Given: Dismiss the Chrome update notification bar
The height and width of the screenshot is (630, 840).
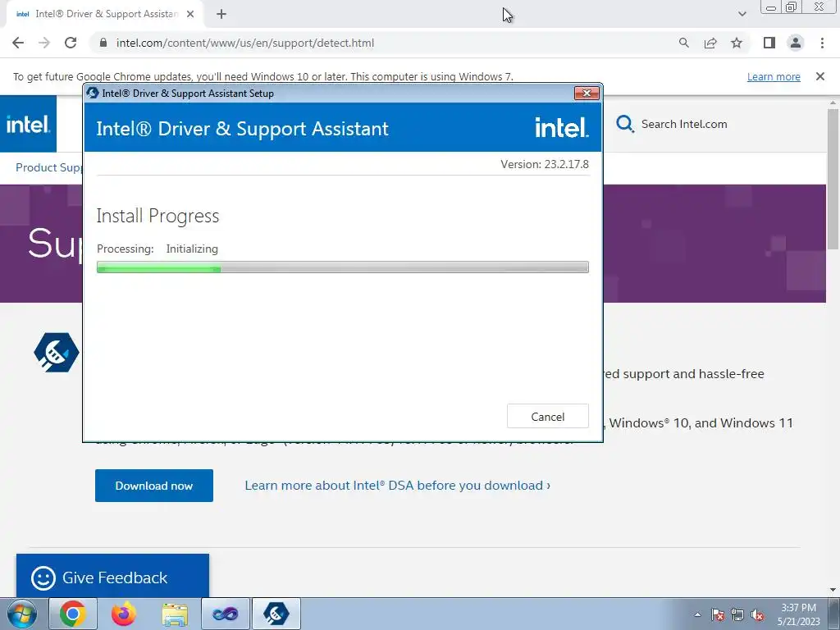Looking at the screenshot, I should [x=819, y=76].
